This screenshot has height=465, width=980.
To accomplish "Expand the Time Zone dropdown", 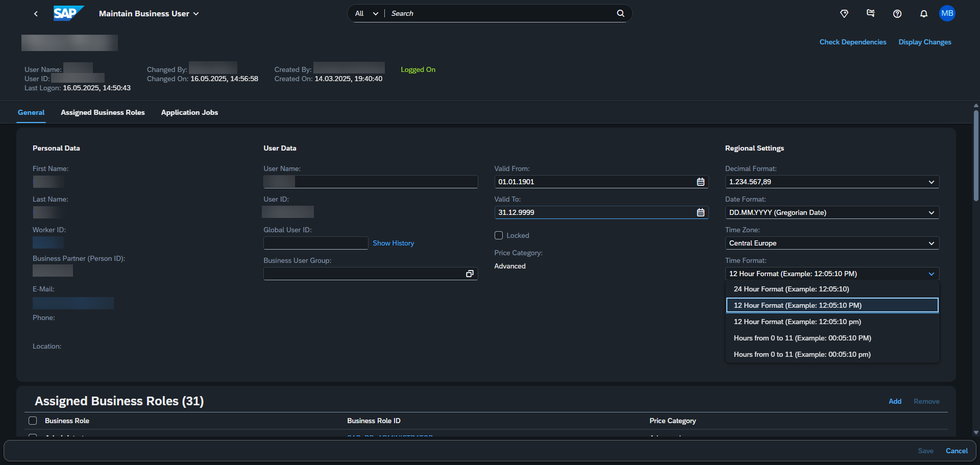I will [x=932, y=243].
